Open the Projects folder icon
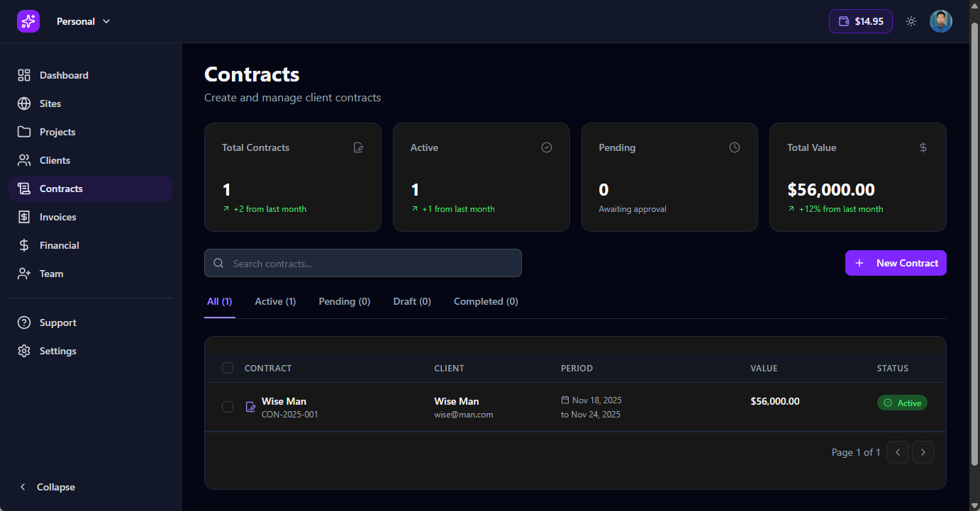Viewport: 980px width, 511px height. click(x=24, y=132)
